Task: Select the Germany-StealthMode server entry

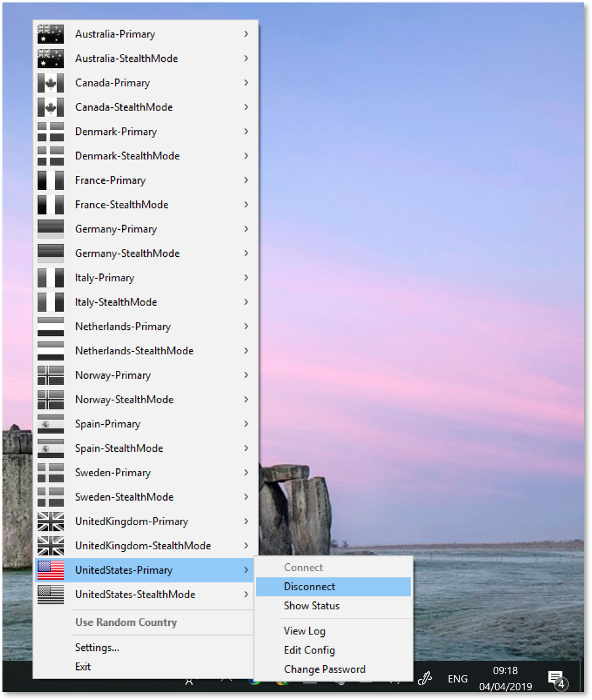Action: [145, 253]
